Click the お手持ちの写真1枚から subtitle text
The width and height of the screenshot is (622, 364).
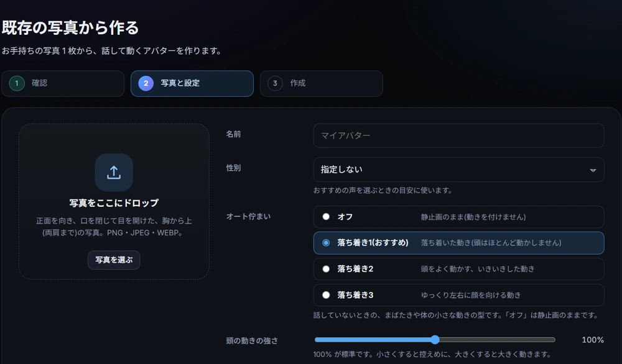coord(111,51)
